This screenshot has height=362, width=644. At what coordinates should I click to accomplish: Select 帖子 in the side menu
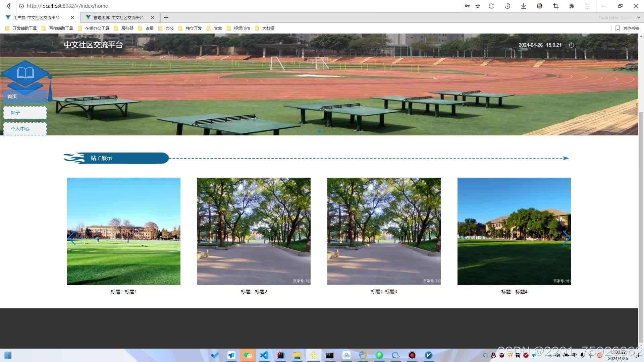pos(25,113)
